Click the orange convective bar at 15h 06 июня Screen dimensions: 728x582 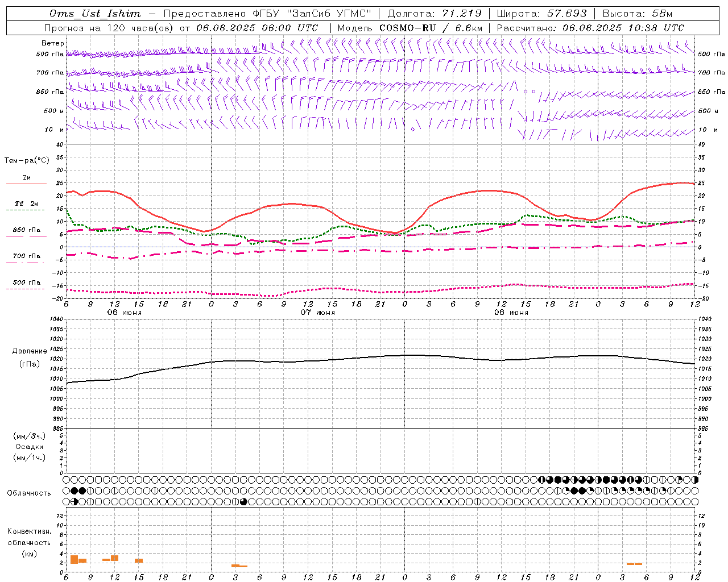pyautogui.click(x=139, y=561)
